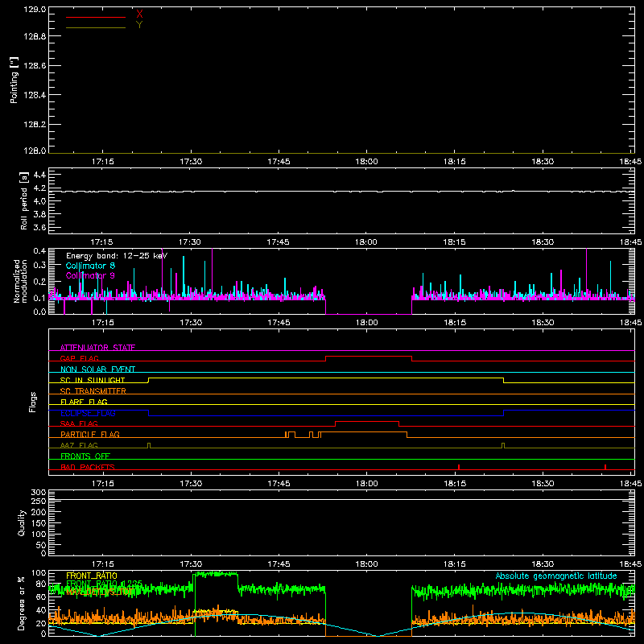Click the GAP_FLAG label

click(x=79, y=358)
